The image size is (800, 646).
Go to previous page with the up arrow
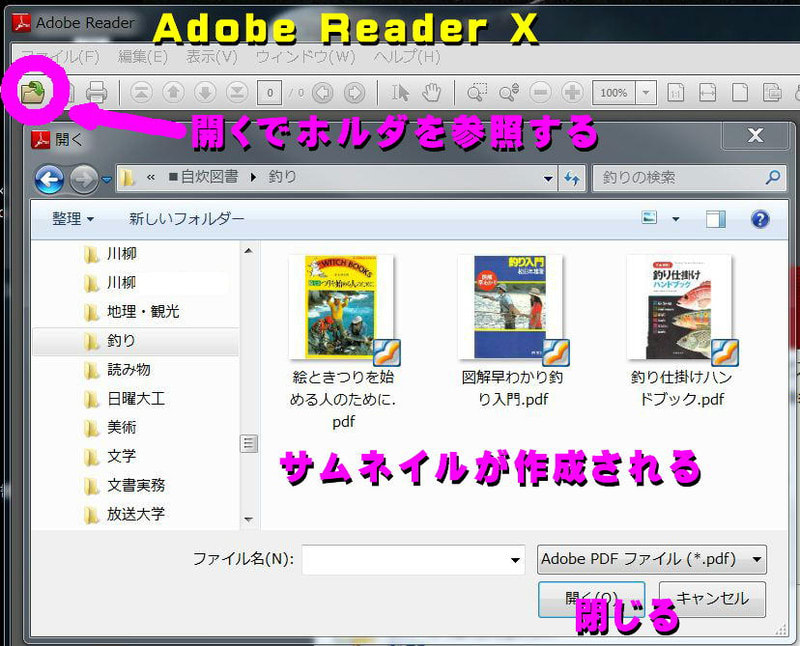point(173,92)
